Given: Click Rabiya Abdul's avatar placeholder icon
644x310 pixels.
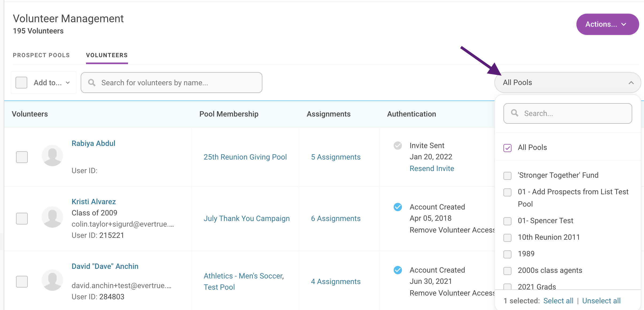Looking at the screenshot, I should pyautogui.click(x=52, y=156).
